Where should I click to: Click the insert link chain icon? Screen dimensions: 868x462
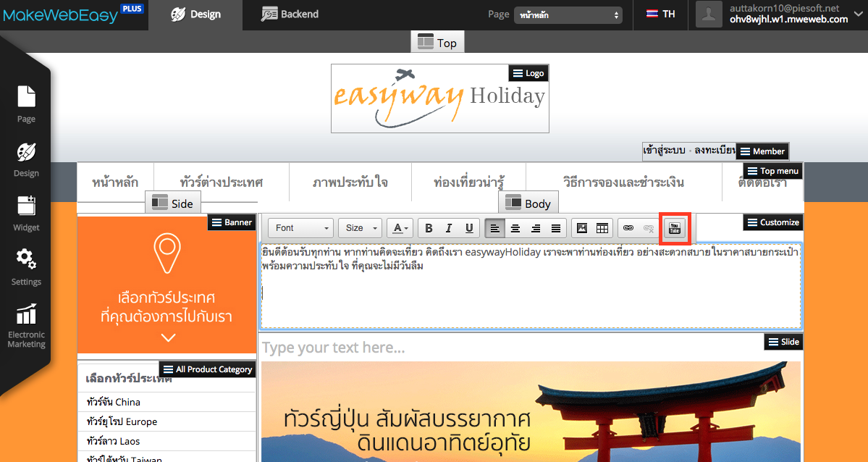(628, 228)
